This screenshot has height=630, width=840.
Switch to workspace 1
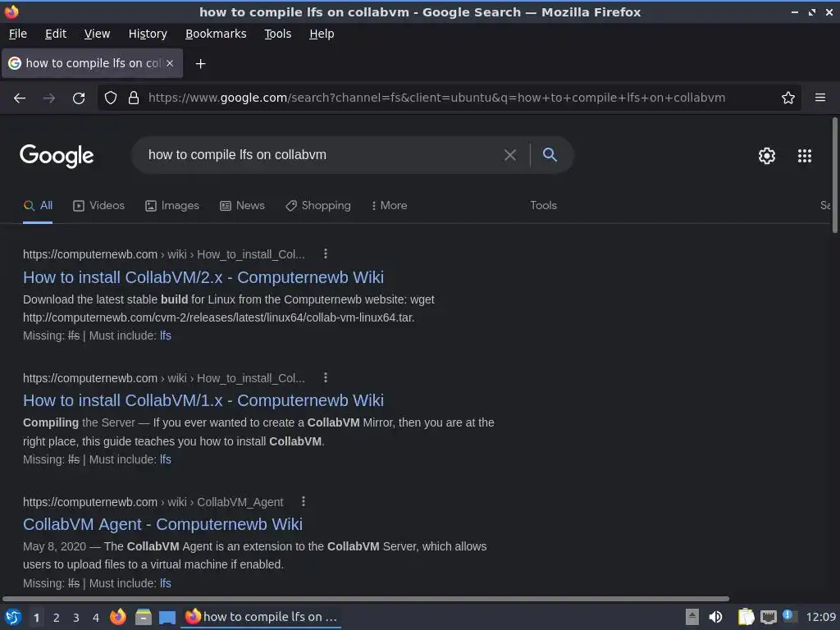[36, 618]
